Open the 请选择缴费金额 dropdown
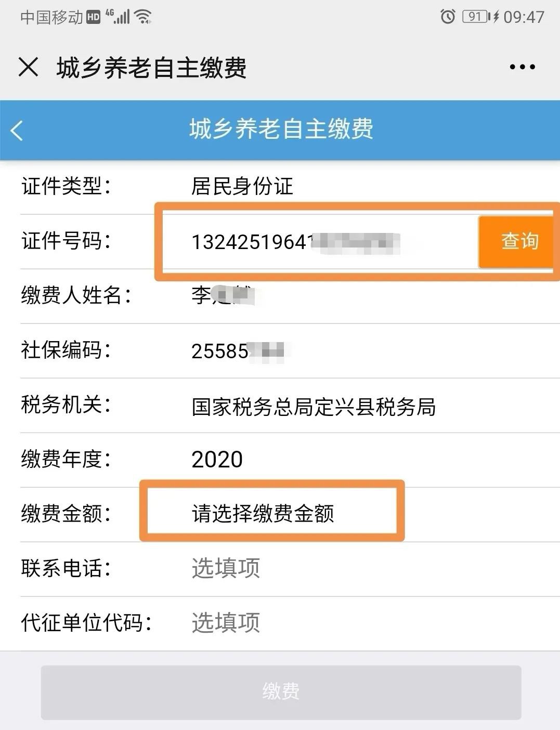560x730 pixels. coord(263,514)
